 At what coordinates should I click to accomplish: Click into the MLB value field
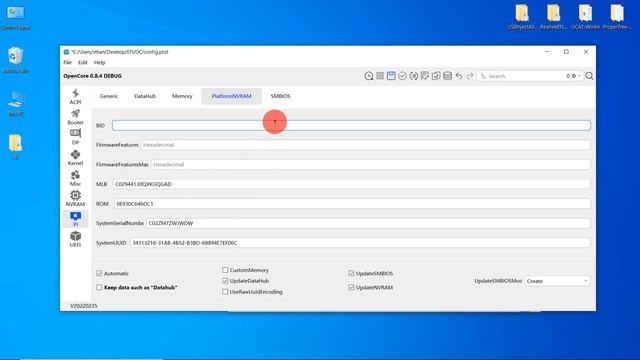pyautogui.click(x=351, y=184)
